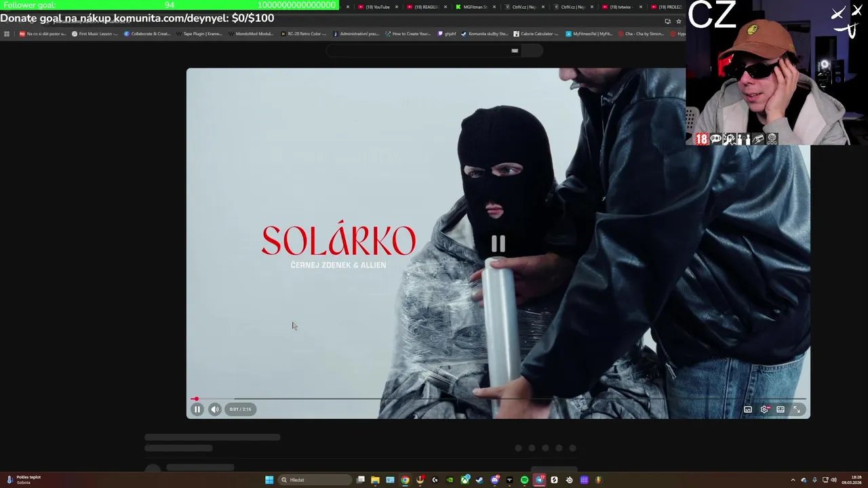Click the 0:01 / 2:16 time display

(x=240, y=409)
